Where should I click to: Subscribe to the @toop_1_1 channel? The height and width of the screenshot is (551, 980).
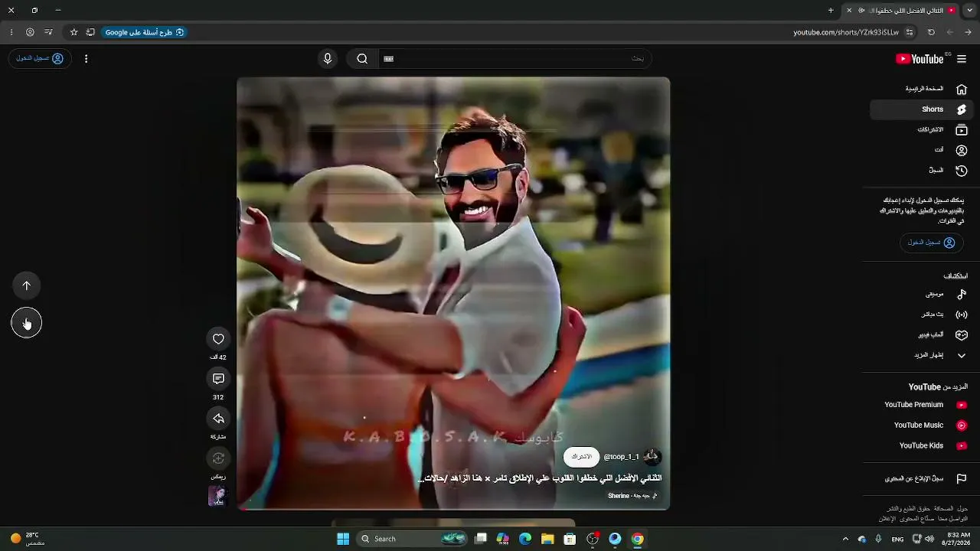582,457
